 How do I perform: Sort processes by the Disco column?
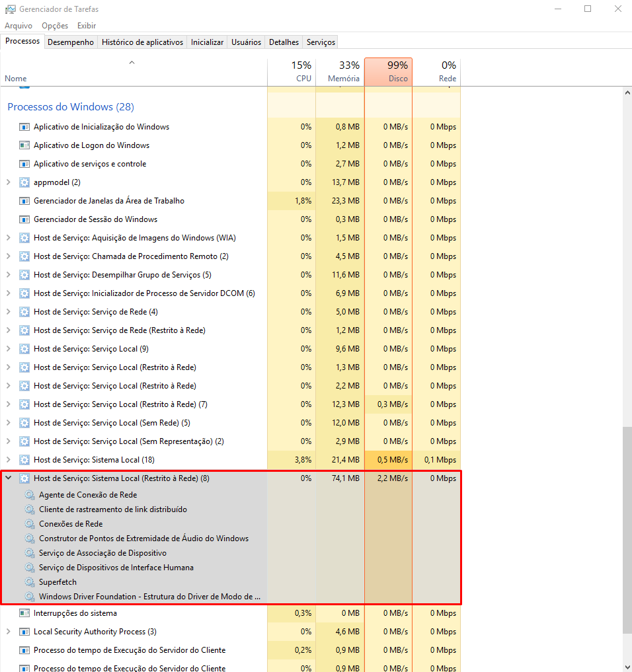pyautogui.click(x=389, y=71)
